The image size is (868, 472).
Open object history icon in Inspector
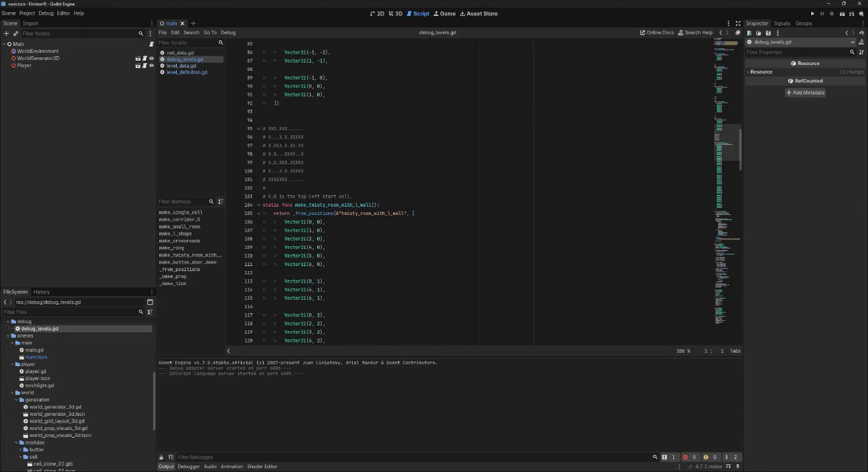click(862, 33)
